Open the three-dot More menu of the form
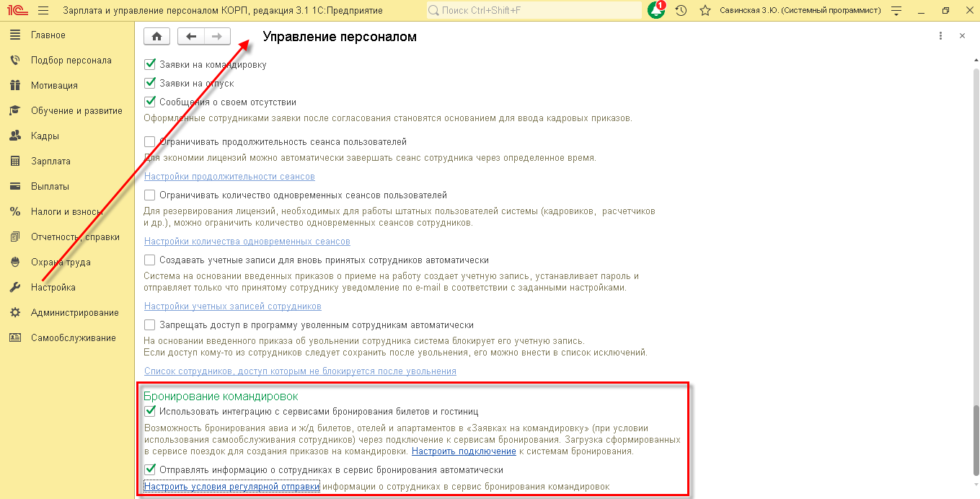 [941, 36]
